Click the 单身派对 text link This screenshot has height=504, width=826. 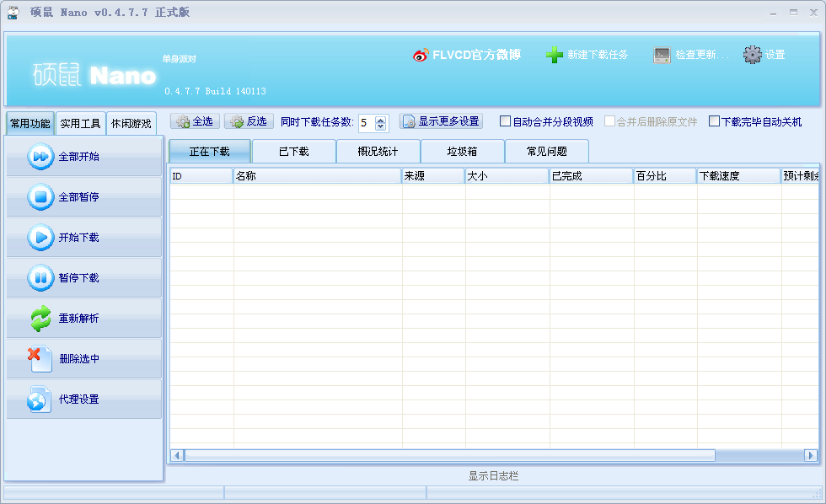(179, 59)
